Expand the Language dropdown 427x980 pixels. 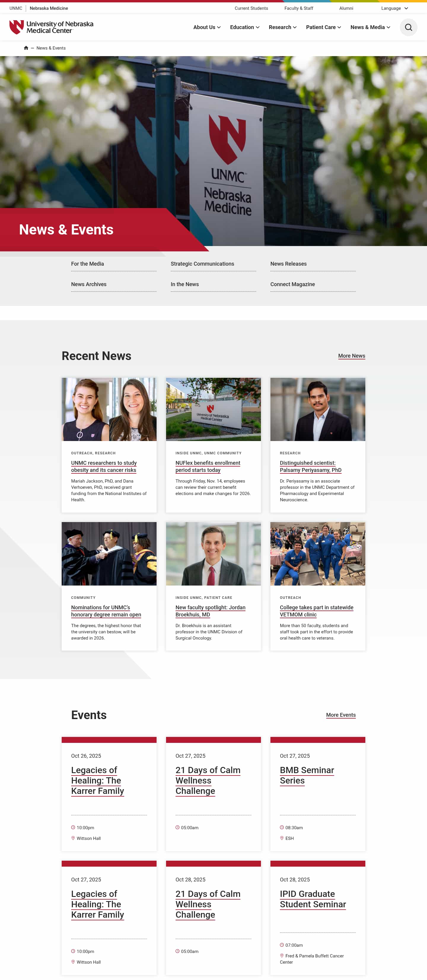click(394, 8)
